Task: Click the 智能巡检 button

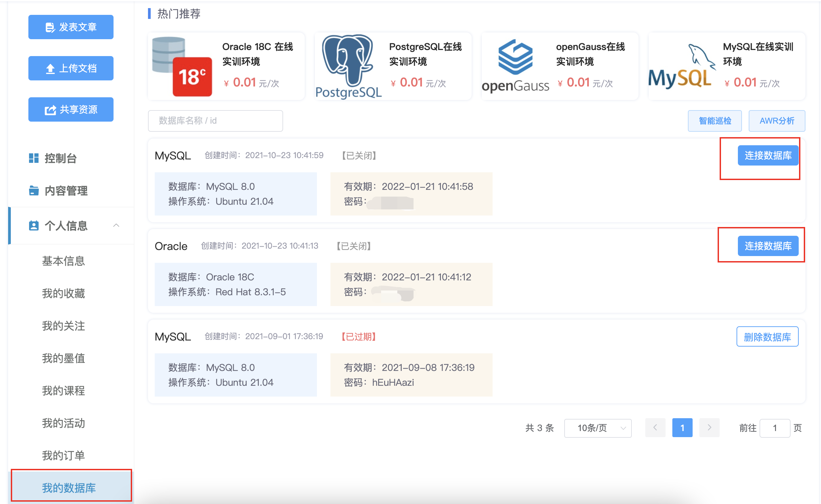Action: pyautogui.click(x=715, y=121)
